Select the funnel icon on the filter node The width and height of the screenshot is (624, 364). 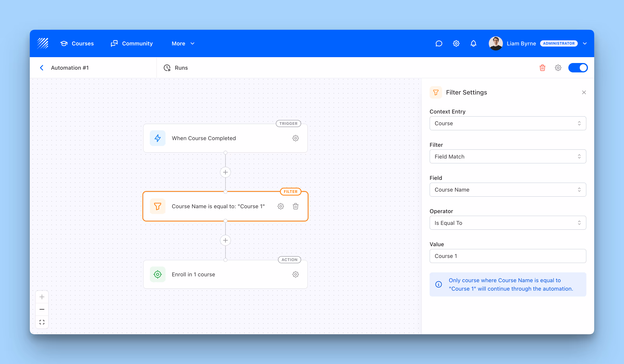pyautogui.click(x=158, y=206)
